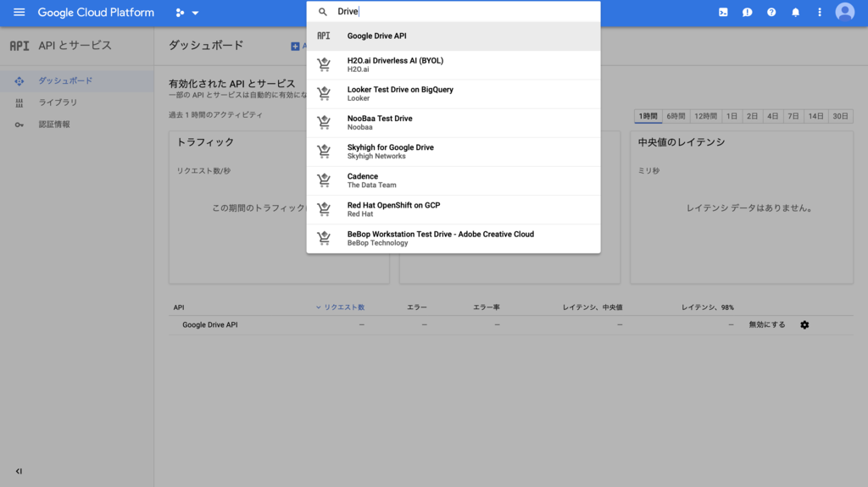This screenshot has height=487, width=868.
Task: Open Google Drive API table row link
Action: coord(210,325)
